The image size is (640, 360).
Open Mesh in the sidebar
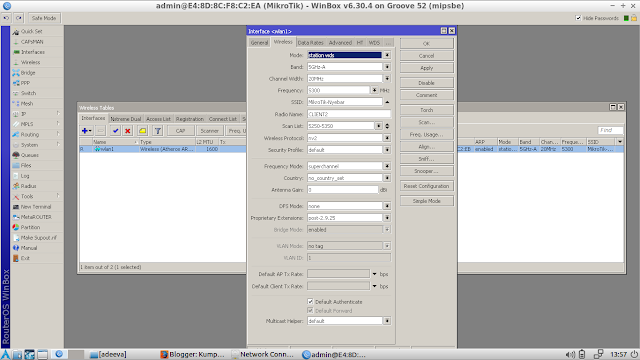pyautogui.click(x=27, y=104)
